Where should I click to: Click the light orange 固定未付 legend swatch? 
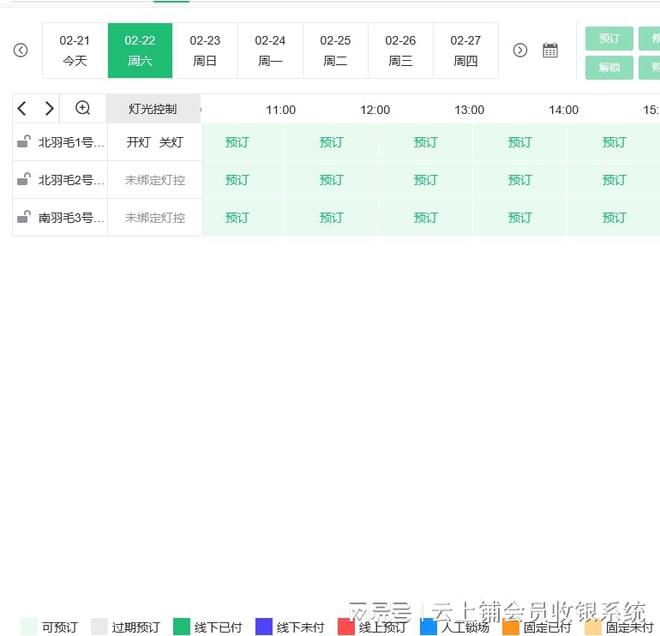coord(593,627)
